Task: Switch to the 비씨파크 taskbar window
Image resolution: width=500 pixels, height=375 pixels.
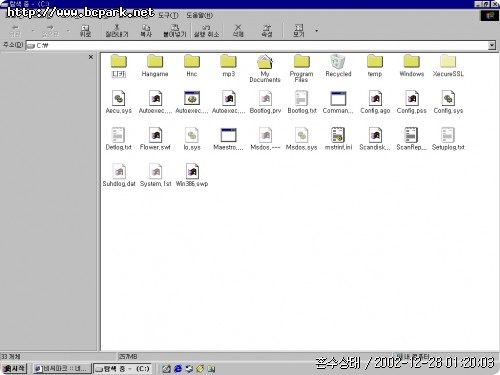Action: [x=62, y=369]
